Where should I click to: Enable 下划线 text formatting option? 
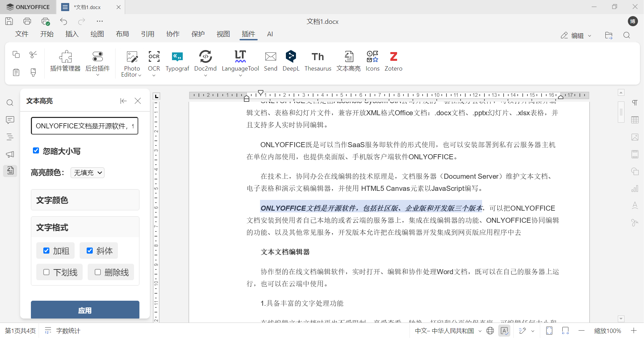[47, 272]
